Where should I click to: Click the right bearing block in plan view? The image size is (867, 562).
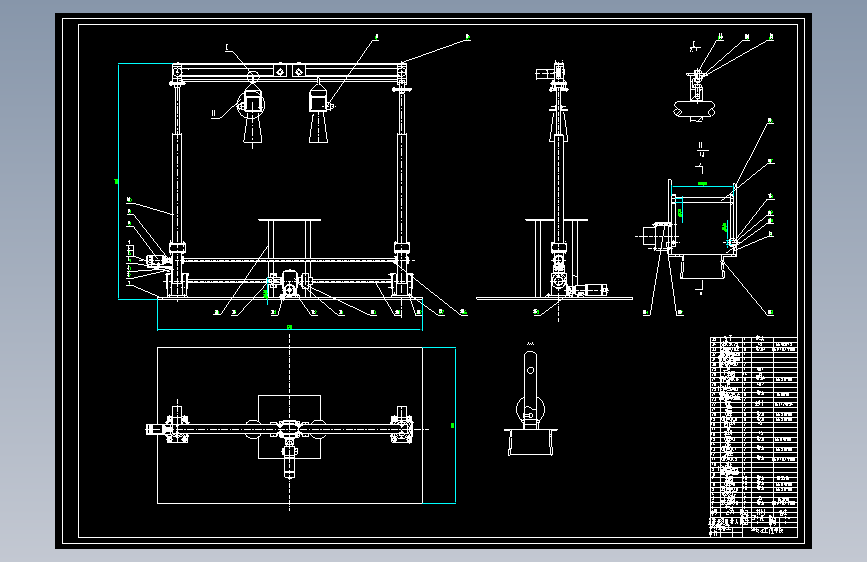point(401,429)
